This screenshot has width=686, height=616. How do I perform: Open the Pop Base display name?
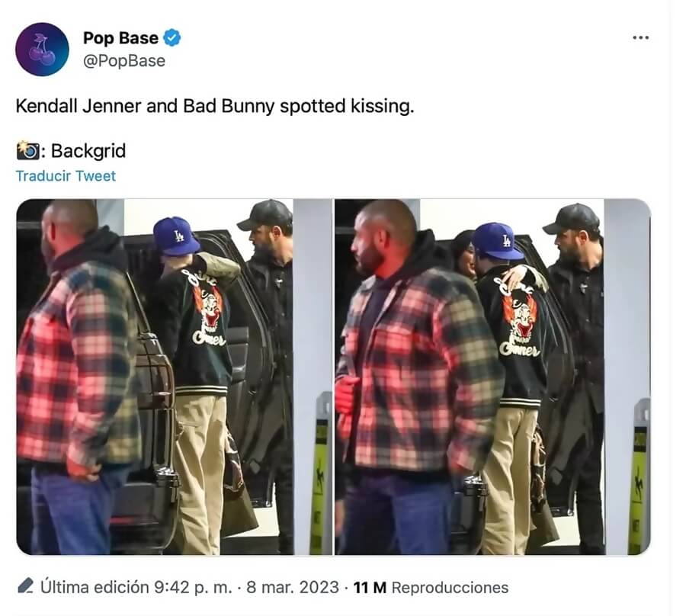[120, 38]
